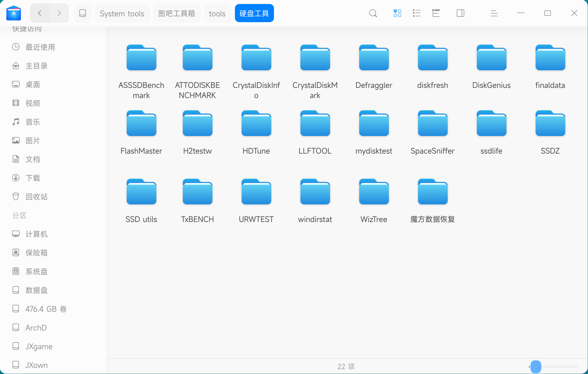Select the ATTODISKBENCHMARK folder
Image resolution: width=588 pixels, height=374 pixels.
[198, 72]
